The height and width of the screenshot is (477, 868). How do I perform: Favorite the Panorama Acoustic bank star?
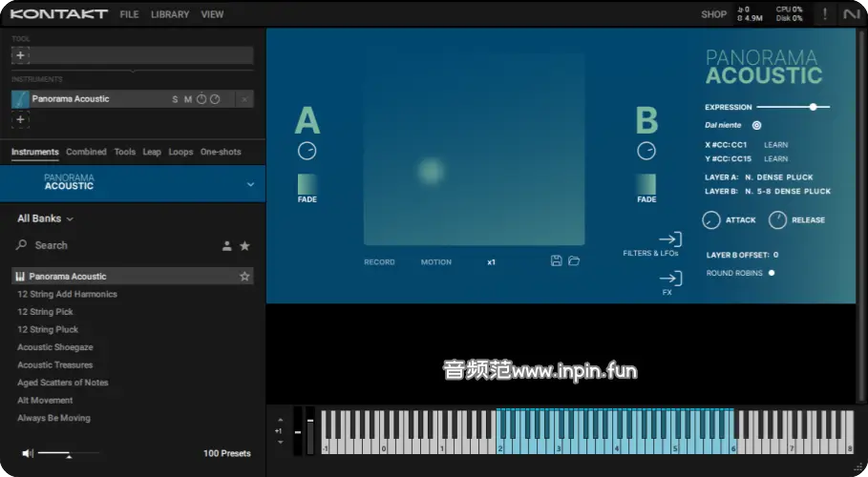coord(244,276)
